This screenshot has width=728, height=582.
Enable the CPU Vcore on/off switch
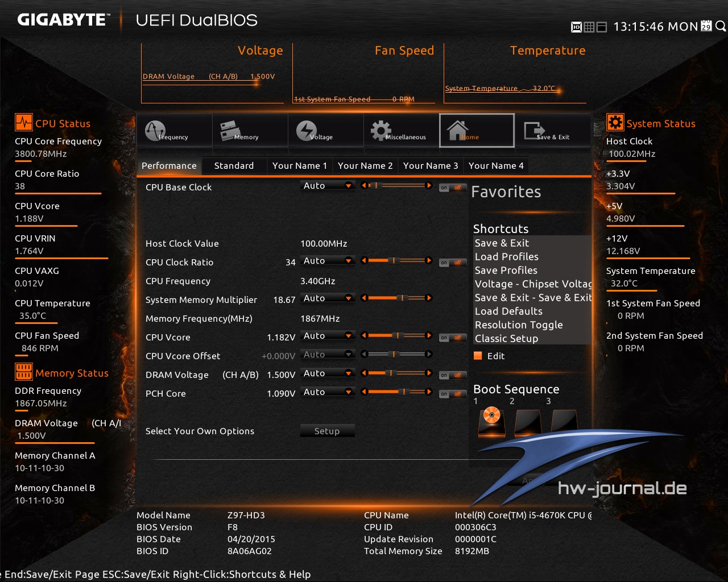coord(452,336)
